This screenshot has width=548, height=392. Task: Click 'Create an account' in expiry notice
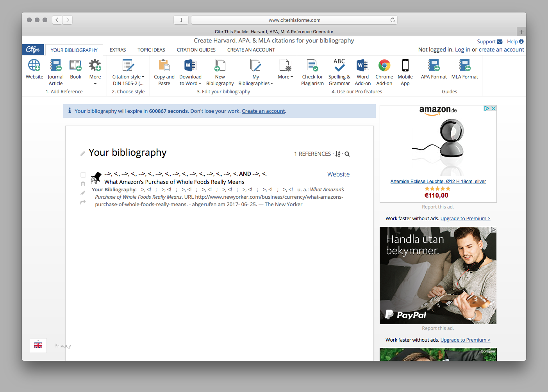tap(263, 111)
